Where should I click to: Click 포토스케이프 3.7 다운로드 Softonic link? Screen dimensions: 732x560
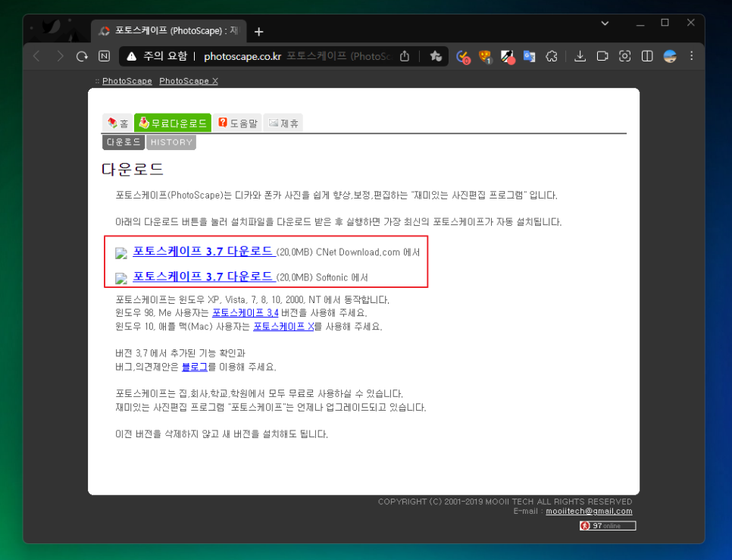(204, 277)
